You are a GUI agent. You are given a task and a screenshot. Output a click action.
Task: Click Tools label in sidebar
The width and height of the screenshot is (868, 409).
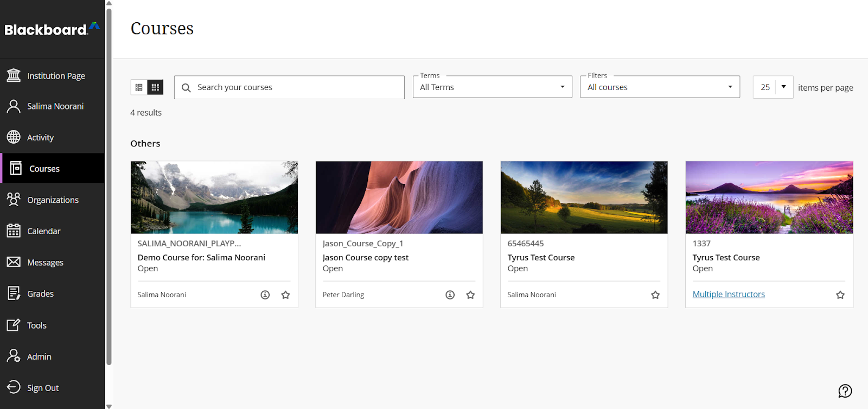(37, 325)
